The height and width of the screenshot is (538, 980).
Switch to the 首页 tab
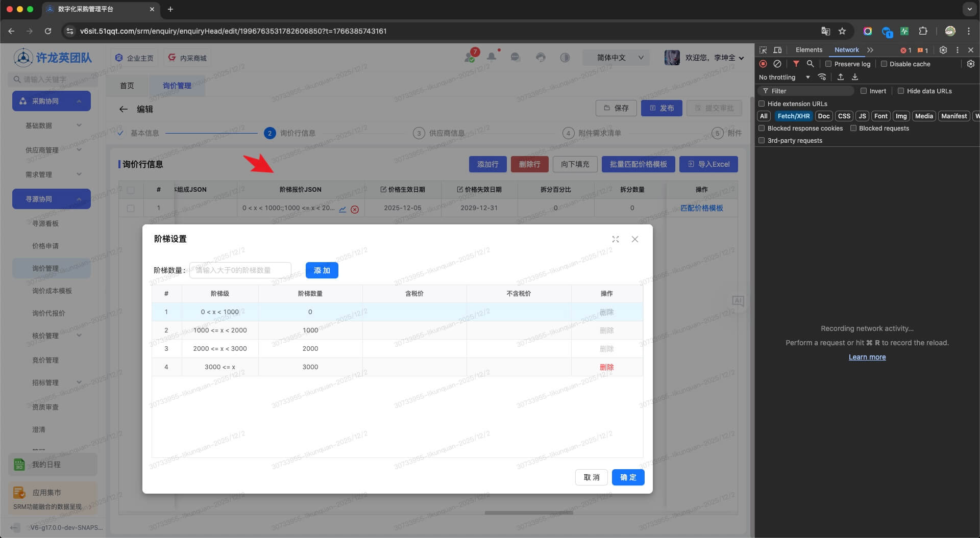pos(127,86)
